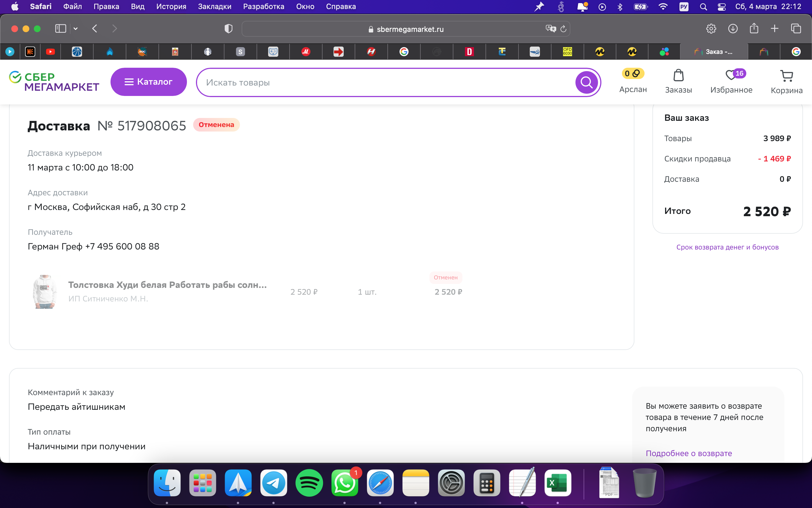
Task: Click address г Москва, Софийская наб
Action: pyautogui.click(x=107, y=207)
